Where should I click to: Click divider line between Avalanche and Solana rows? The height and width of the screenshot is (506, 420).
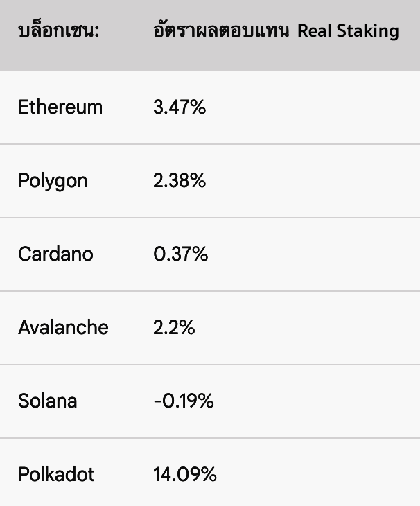point(210,365)
